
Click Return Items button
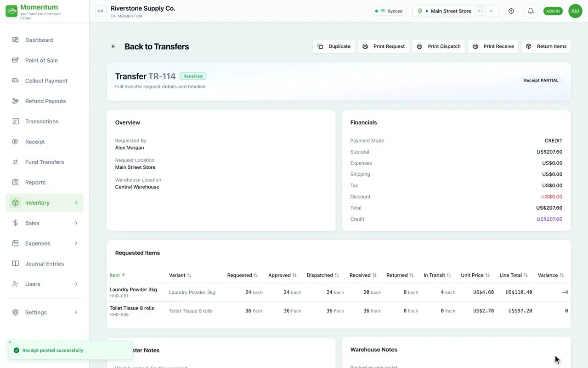(x=546, y=46)
